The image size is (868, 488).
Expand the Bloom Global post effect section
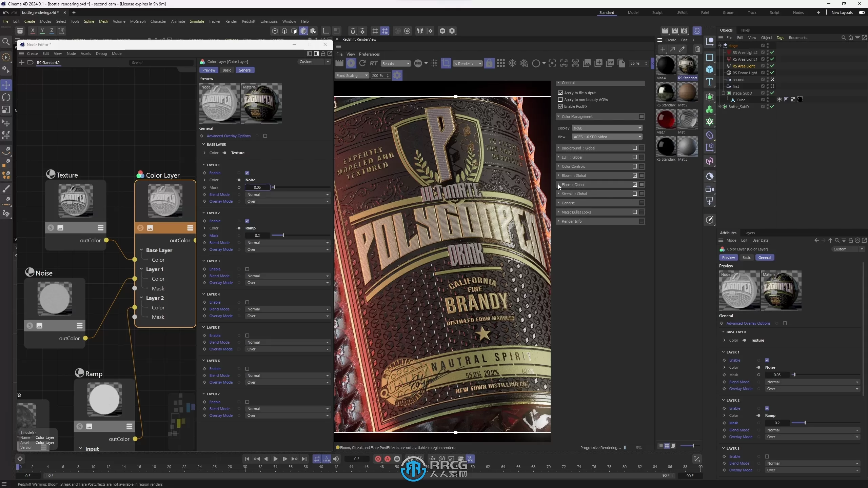pyautogui.click(x=558, y=175)
